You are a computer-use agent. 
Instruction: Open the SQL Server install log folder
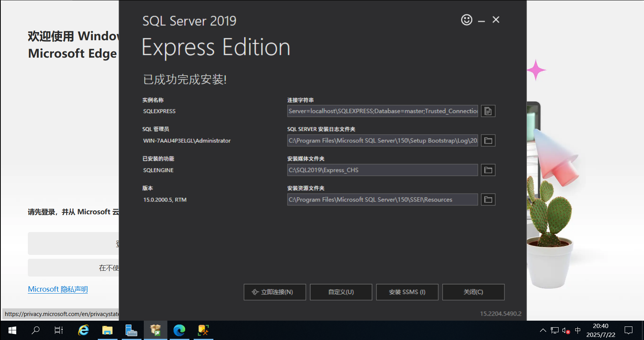(488, 140)
